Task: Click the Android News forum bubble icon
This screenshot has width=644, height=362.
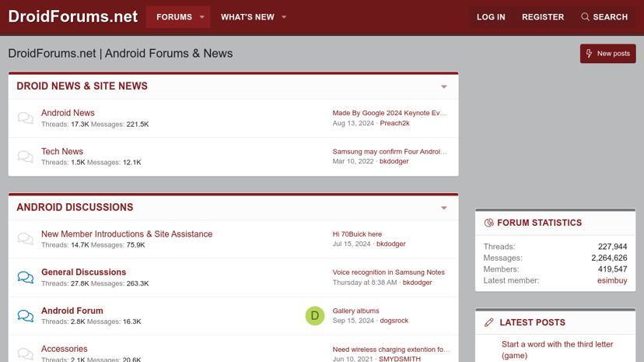Action: point(26,118)
